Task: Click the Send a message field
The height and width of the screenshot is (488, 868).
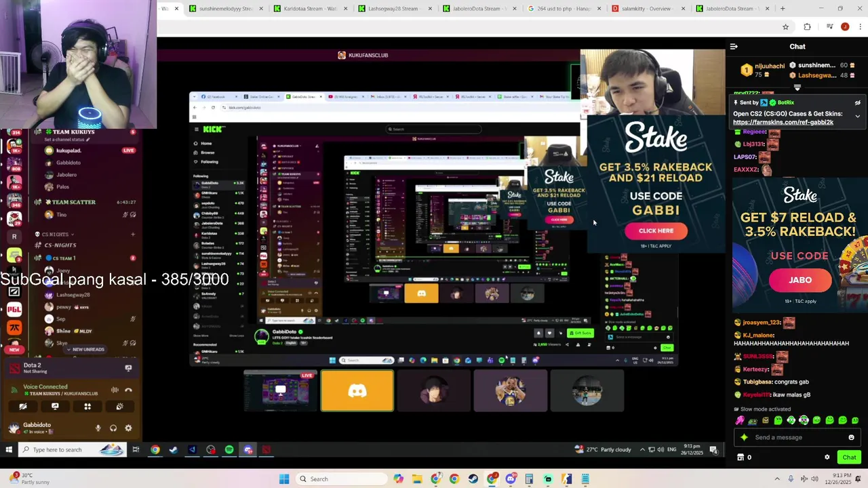Action: click(797, 437)
